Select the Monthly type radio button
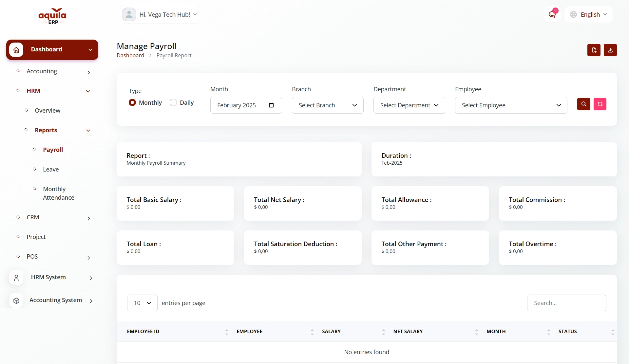This screenshot has height=364, width=629. (132, 102)
